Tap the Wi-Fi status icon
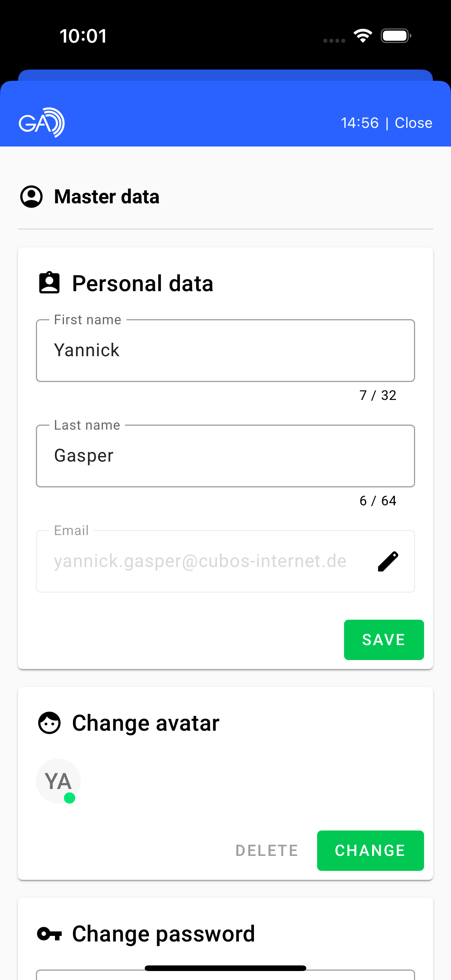 (x=363, y=36)
